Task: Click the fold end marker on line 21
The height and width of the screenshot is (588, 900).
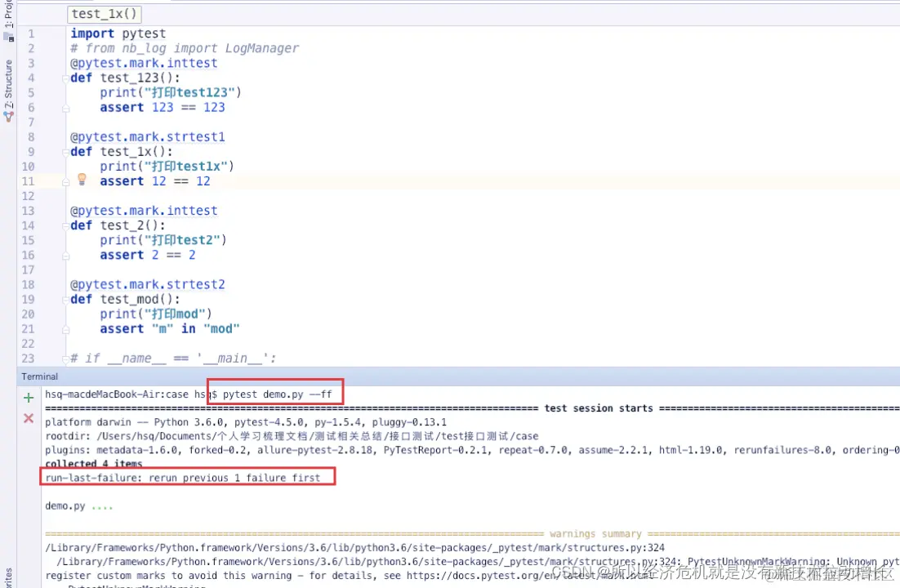Action: pos(65,330)
